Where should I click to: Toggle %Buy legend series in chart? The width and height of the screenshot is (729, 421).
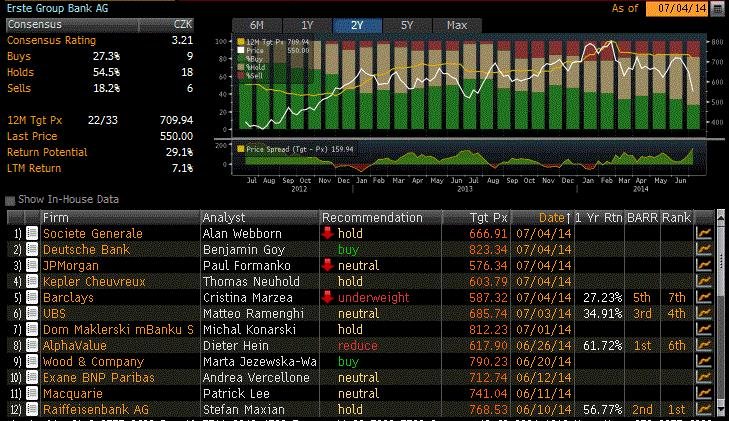point(241,59)
